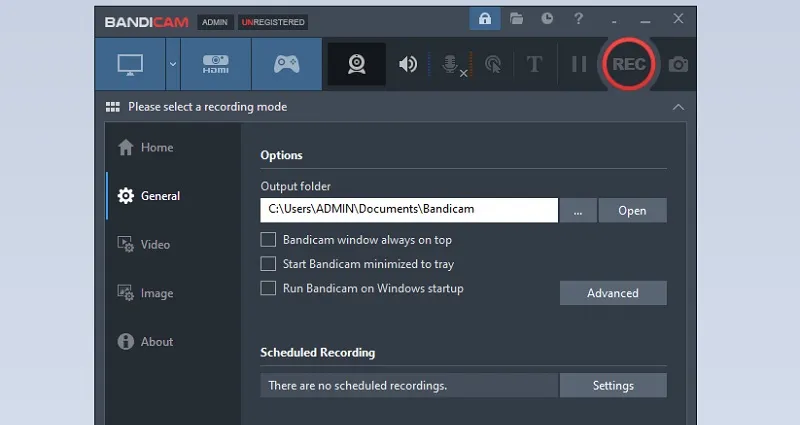Switch to game recording mode

287,64
